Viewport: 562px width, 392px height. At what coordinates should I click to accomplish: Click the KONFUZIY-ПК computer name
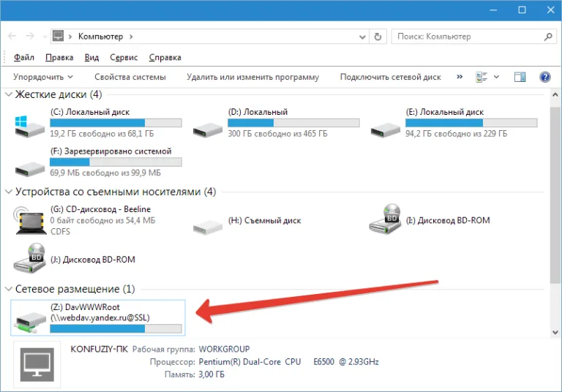(x=99, y=349)
